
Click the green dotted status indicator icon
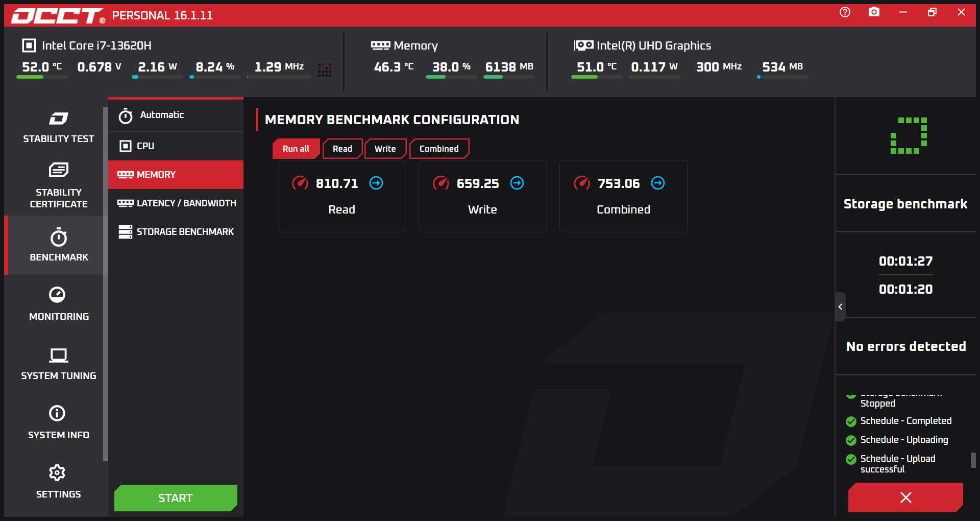coord(909,136)
